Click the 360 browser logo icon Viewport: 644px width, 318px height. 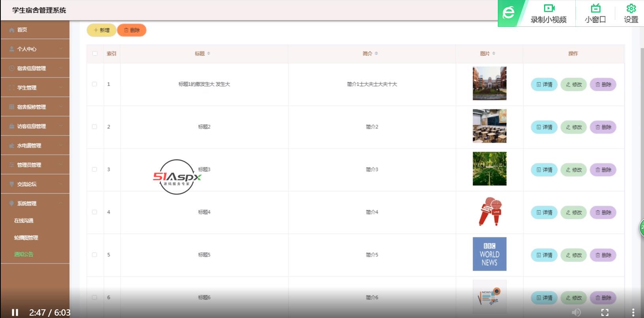(x=508, y=13)
